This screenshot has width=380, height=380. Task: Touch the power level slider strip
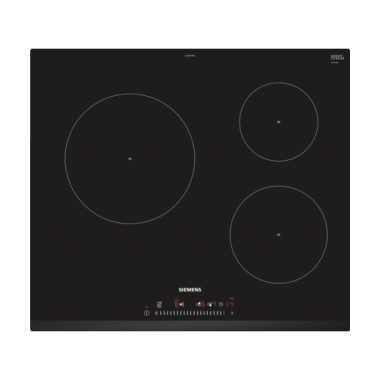pos(190,313)
